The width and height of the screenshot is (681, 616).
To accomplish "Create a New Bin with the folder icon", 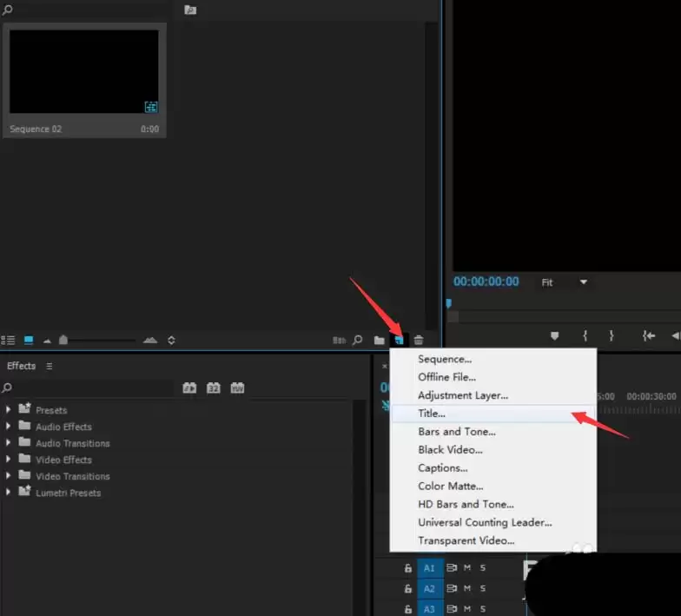I will (379, 340).
